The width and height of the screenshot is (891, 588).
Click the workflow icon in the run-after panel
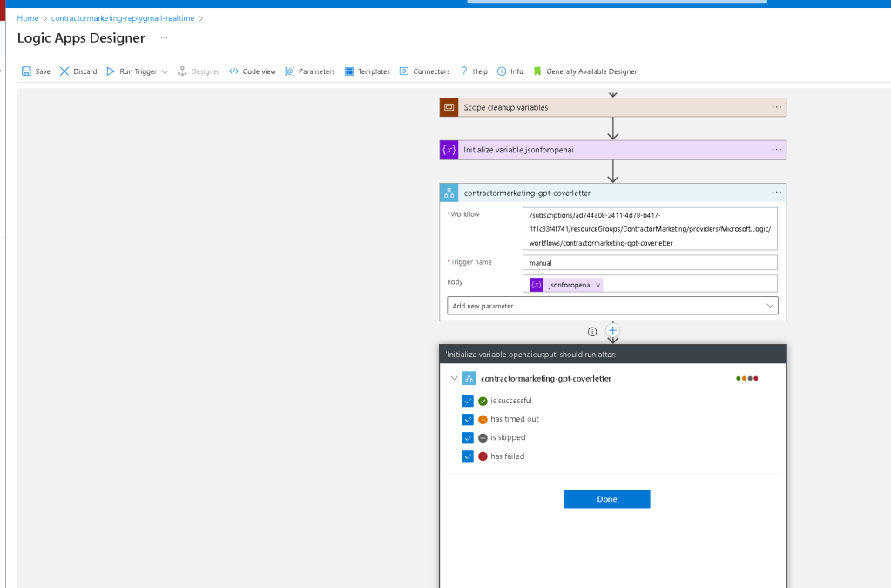coord(469,378)
